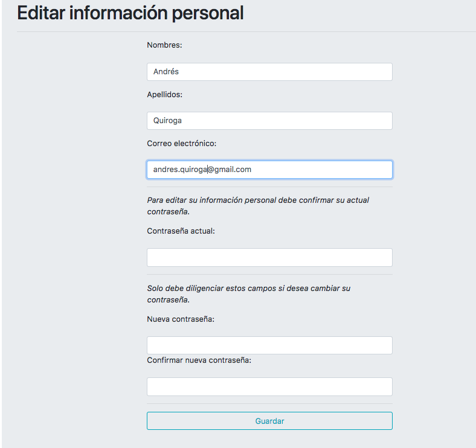476x448 pixels.
Task: Focus the Contraseña actual password field
Action: pos(269,257)
